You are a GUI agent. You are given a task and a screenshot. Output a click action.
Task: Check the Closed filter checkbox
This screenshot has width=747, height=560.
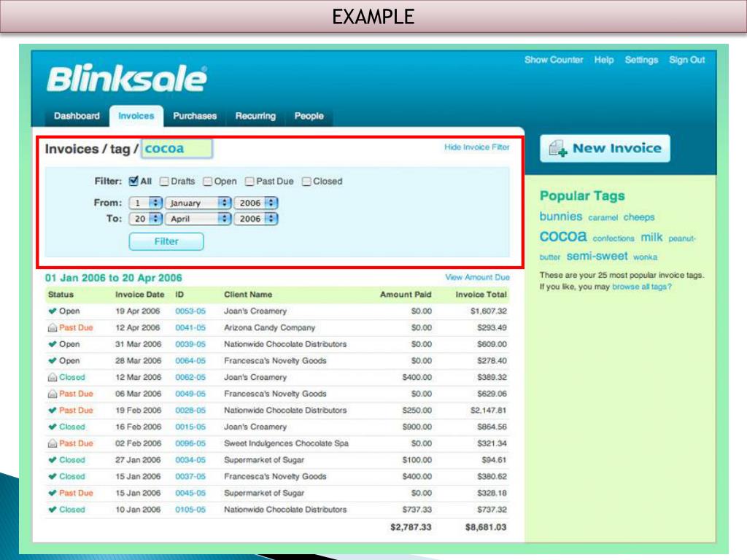(x=307, y=182)
